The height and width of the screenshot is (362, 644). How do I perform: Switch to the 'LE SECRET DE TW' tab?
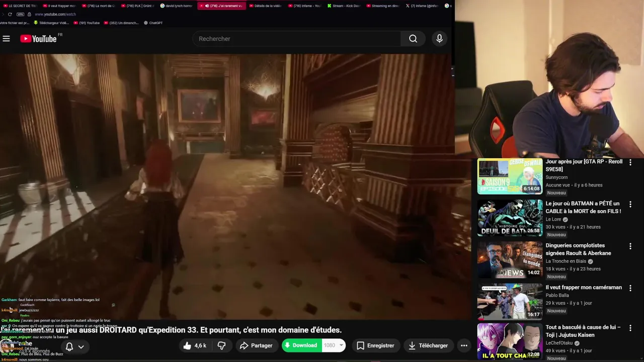20,6
